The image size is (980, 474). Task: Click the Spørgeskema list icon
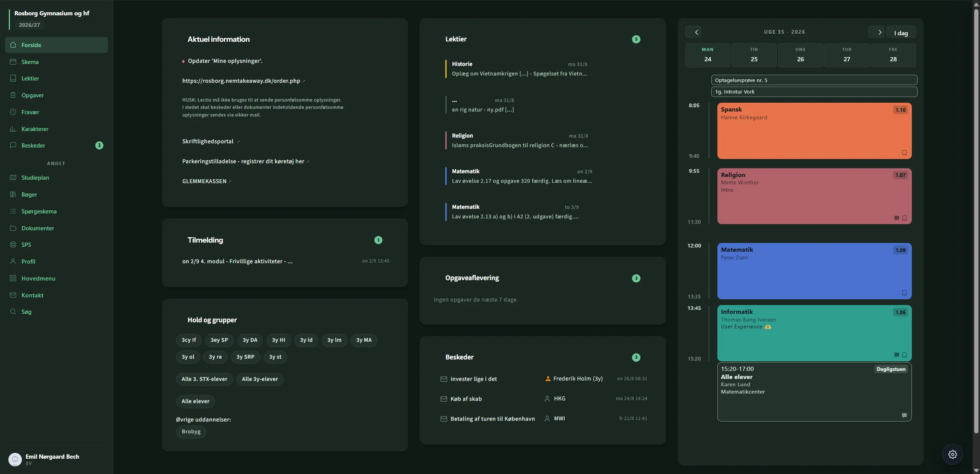[13, 211]
